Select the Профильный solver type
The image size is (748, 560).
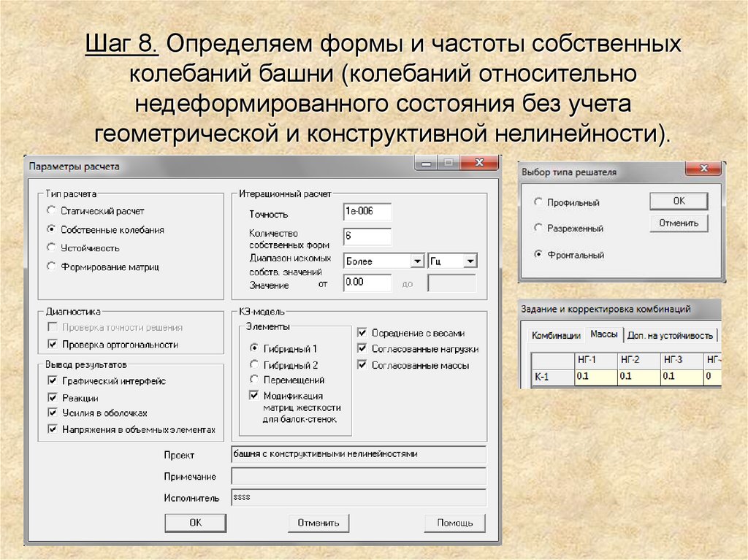538,202
